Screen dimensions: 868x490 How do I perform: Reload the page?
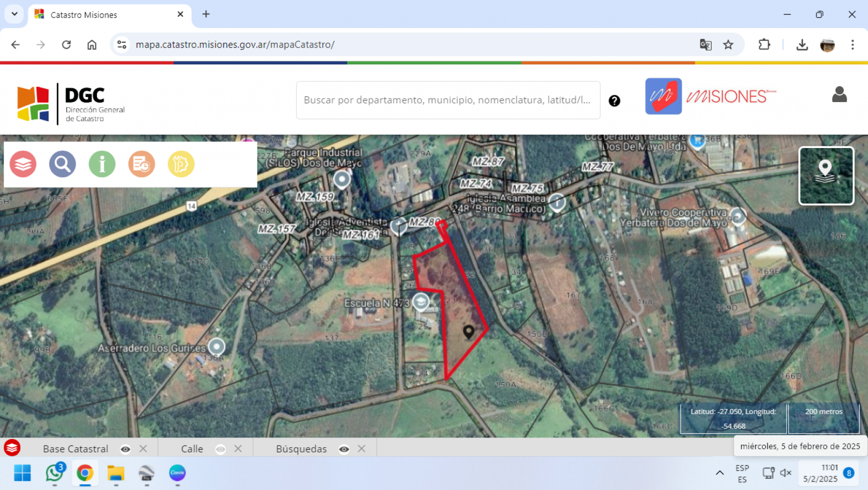click(x=67, y=45)
